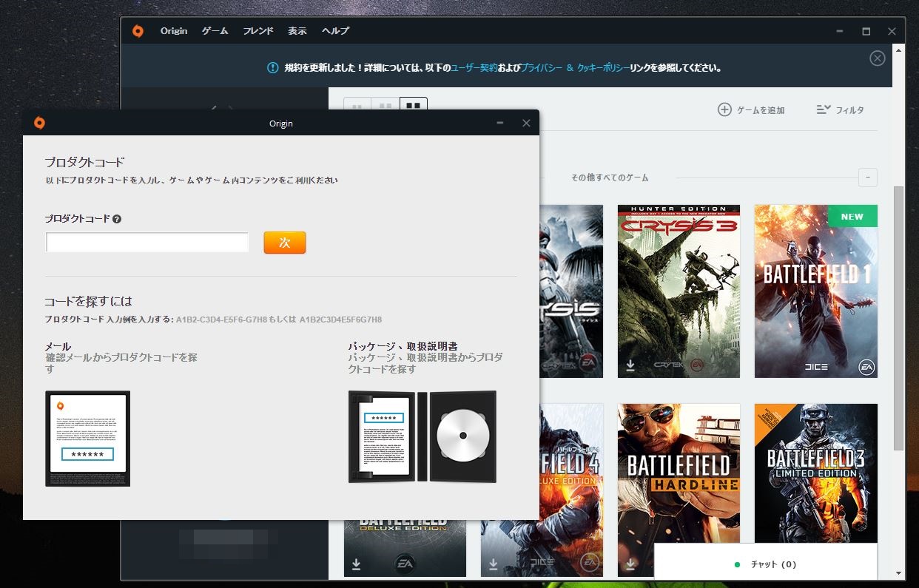Screen dimensions: 919x588
Task: Open Battlefield 4 Deluxe Edition tile
Action: [x=571, y=490]
